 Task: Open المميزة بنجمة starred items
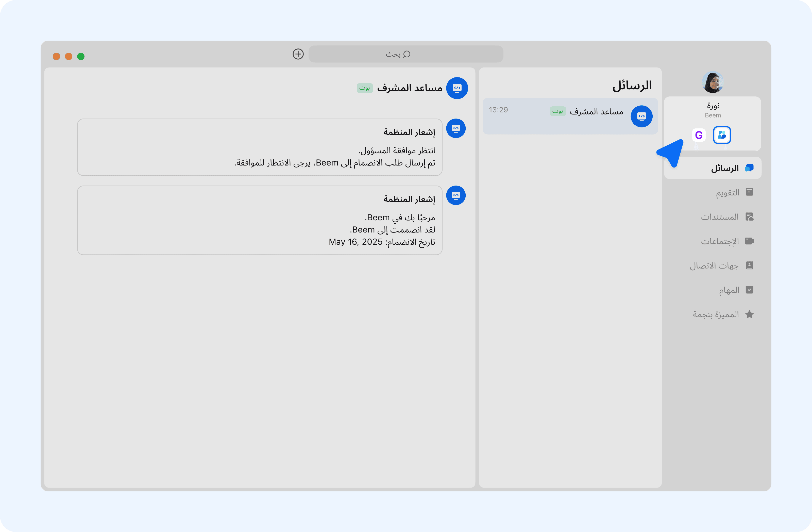coord(715,314)
